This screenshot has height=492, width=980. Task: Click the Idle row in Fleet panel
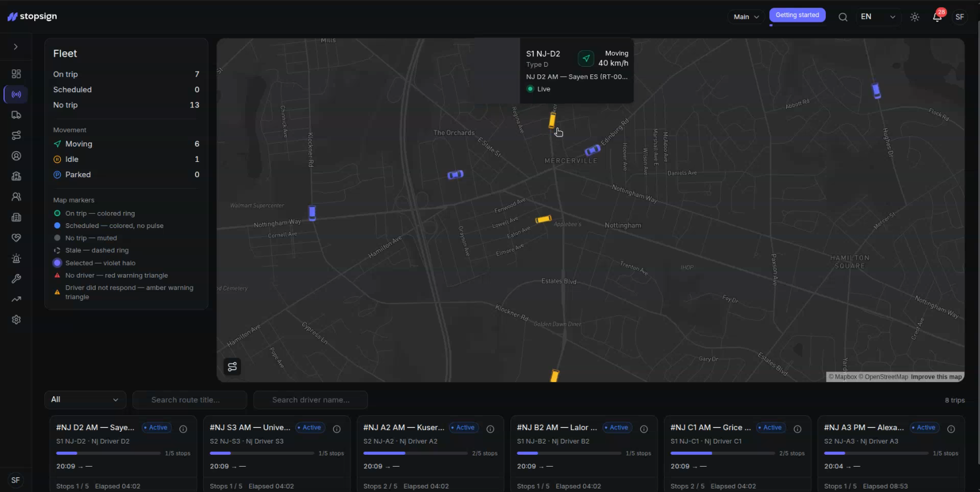point(126,159)
